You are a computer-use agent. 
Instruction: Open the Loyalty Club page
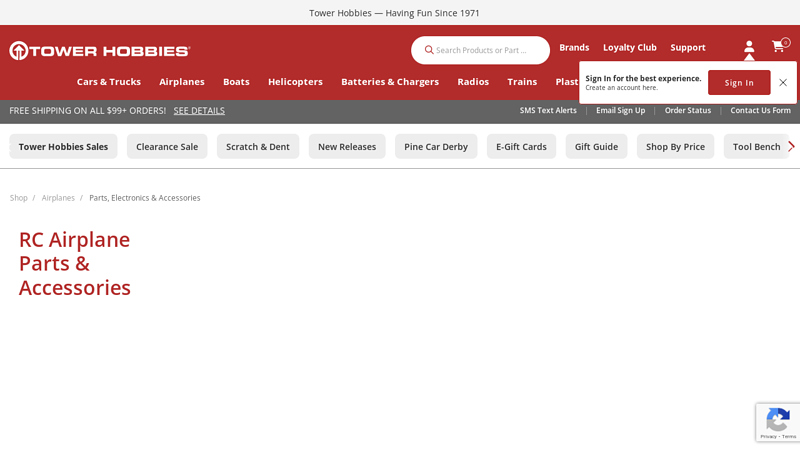pos(630,47)
